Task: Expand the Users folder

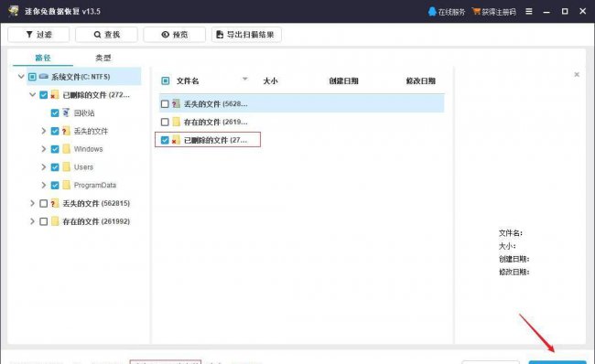Action: click(44, 167)
